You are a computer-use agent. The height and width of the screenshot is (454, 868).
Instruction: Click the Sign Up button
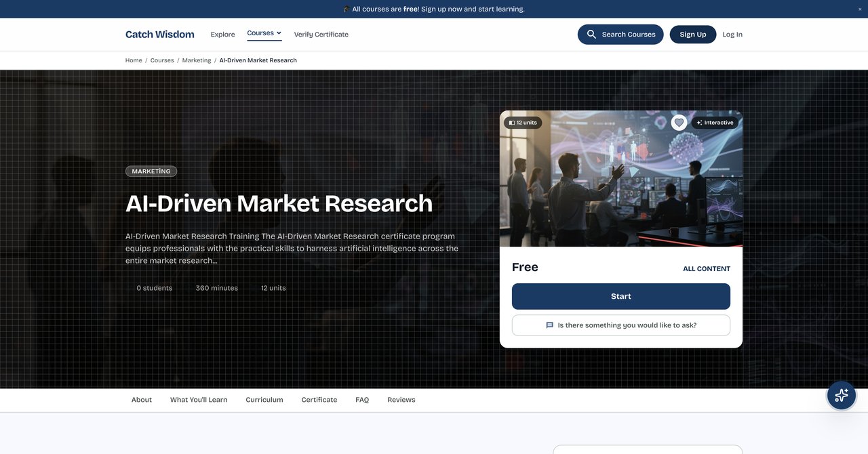click(x=693, y=35)
